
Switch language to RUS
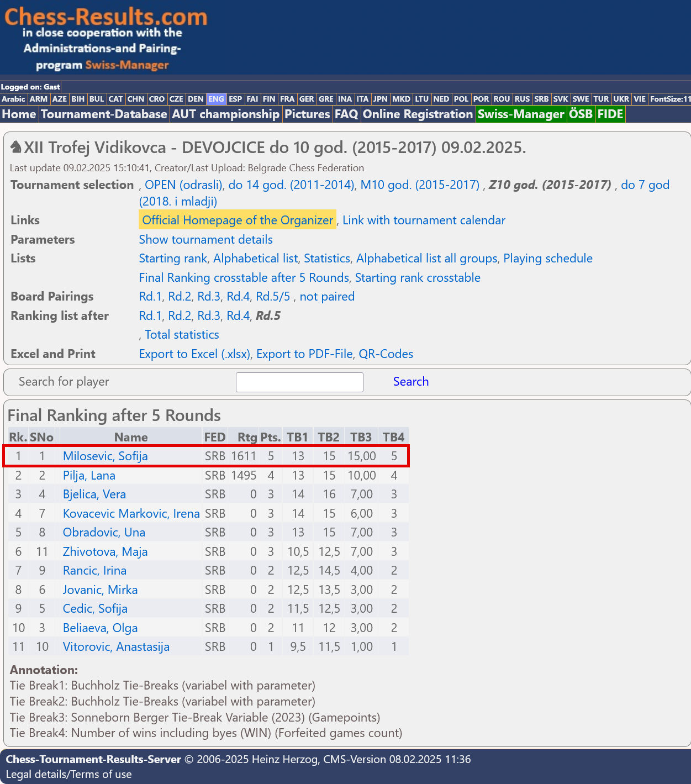click(522, 99)
